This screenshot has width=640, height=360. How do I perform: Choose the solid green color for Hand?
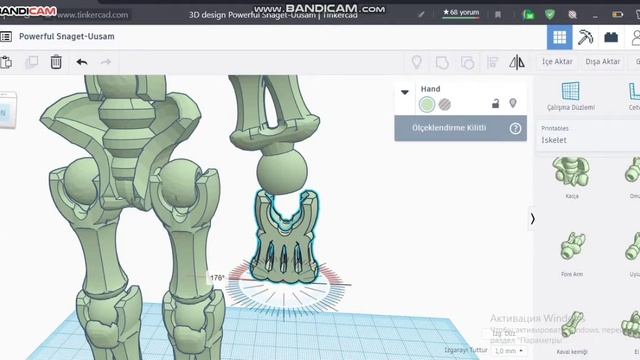pos(427,104)
